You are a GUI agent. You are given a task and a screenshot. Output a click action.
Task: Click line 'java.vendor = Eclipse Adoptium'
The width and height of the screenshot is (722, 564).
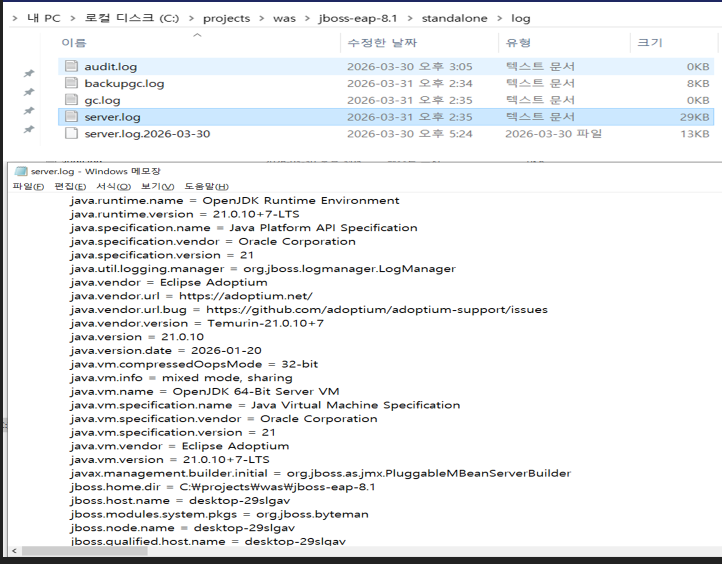169,282
